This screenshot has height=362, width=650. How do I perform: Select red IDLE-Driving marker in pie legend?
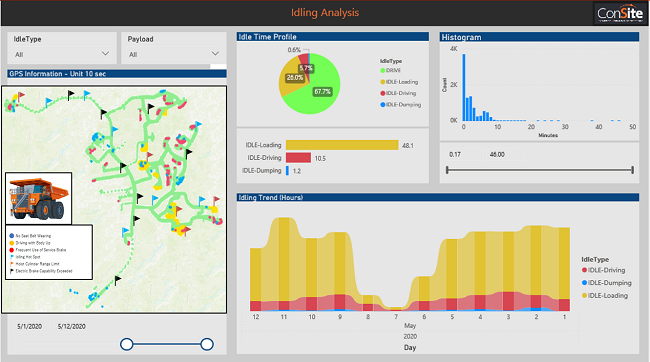[x=383, y=93]
